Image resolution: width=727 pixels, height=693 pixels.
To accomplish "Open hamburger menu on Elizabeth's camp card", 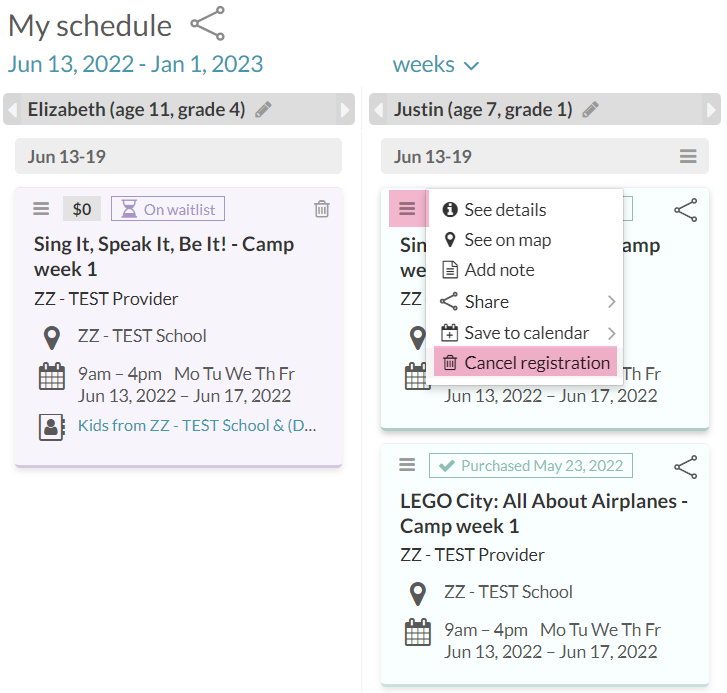I will (41, 209).
